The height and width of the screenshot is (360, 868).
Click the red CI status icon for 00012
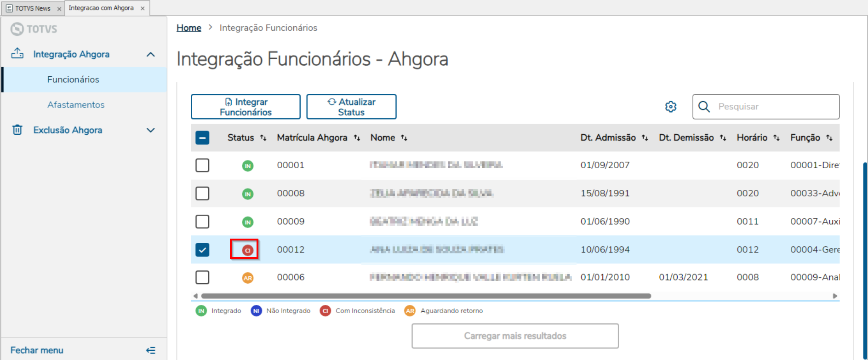coord(248,250)
